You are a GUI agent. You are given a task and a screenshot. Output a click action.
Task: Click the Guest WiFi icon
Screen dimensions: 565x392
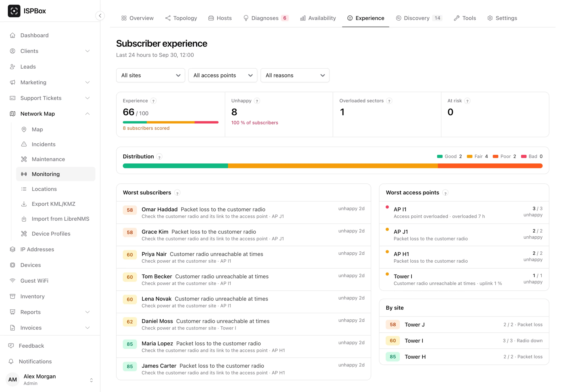click(13, 281)
